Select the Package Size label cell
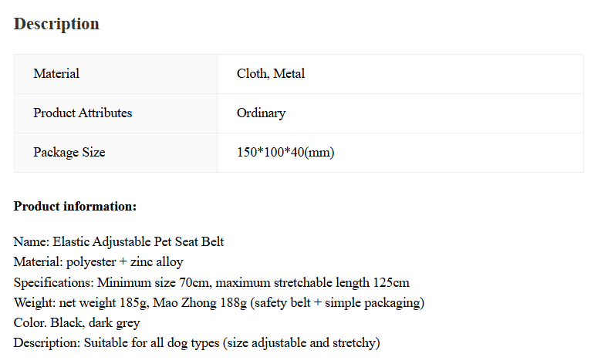This screenshot has width=591, height=364. pos(116,153)
